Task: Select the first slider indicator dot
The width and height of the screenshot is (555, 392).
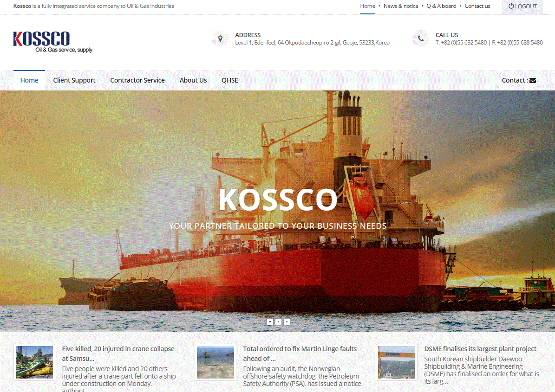Action: 270,321
